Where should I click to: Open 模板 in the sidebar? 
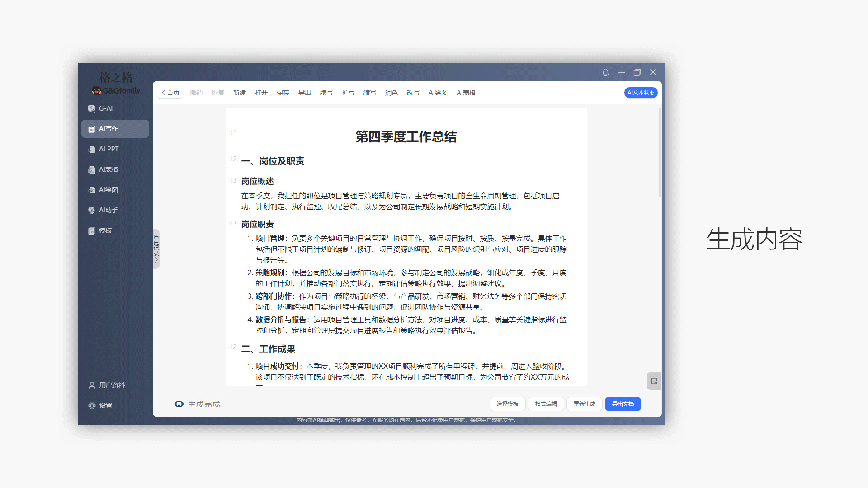point(105,230)
